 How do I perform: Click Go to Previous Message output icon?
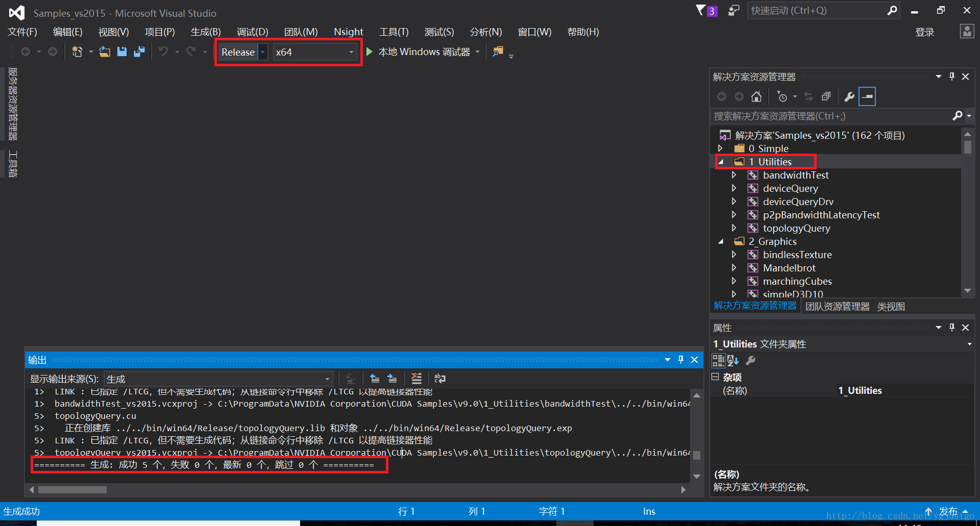pyautogui.click(x=375, y=379)
